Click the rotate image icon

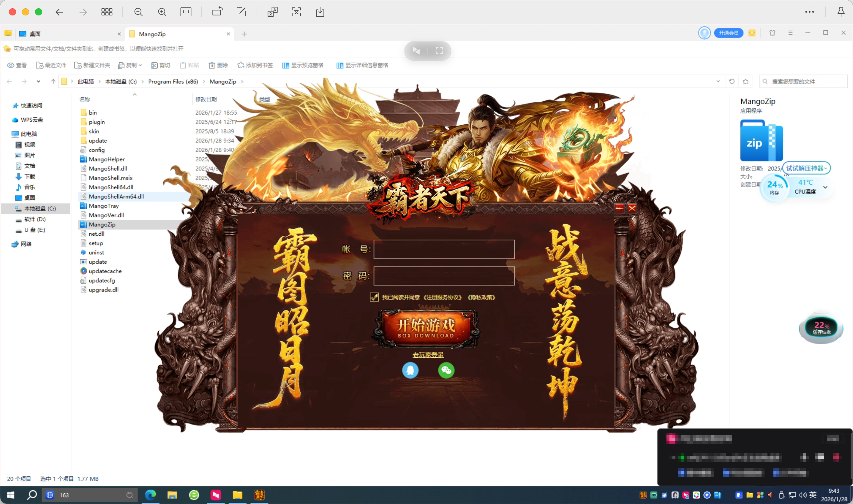(217, 12)
